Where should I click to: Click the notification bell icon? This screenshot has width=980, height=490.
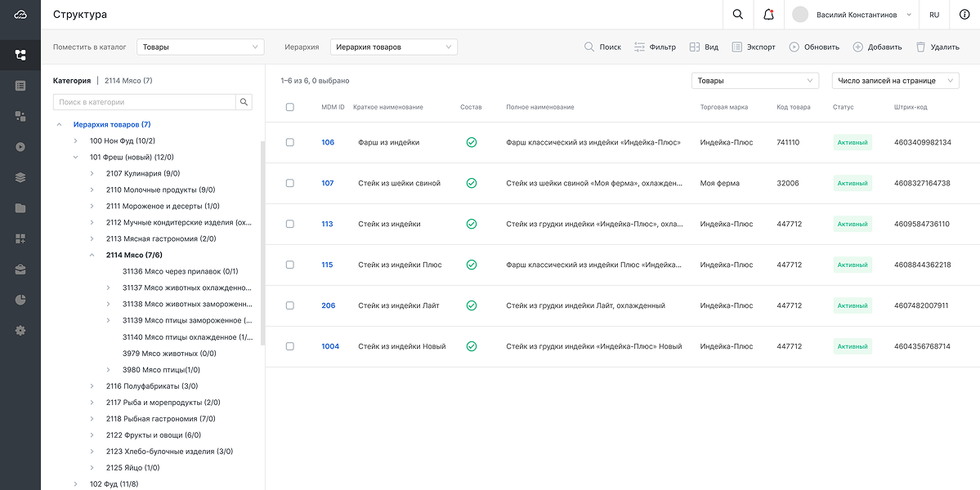(x=767, y=15)
